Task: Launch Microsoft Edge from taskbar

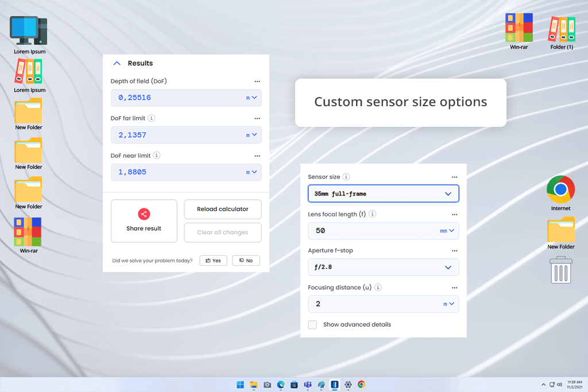Action: 281,385
